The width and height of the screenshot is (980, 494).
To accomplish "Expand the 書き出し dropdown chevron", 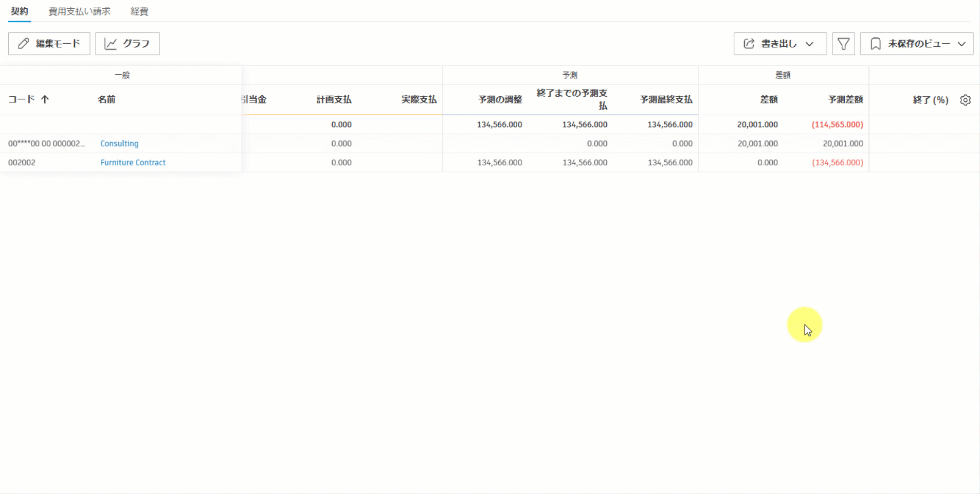I will click(809, 44).
